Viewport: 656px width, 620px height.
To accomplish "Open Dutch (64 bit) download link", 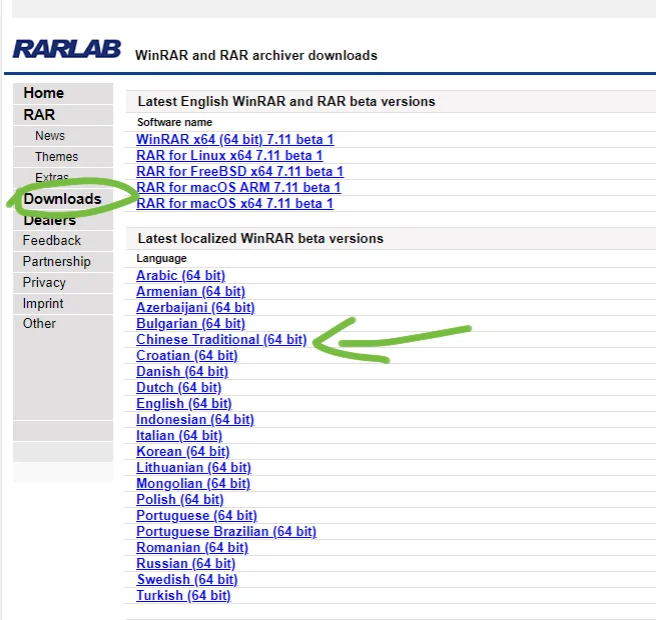I will coord(179,387).
